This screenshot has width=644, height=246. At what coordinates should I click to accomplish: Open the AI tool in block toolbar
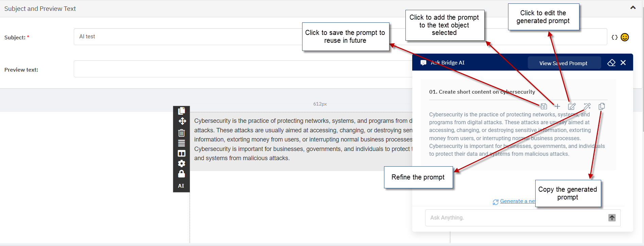(181, 186)
